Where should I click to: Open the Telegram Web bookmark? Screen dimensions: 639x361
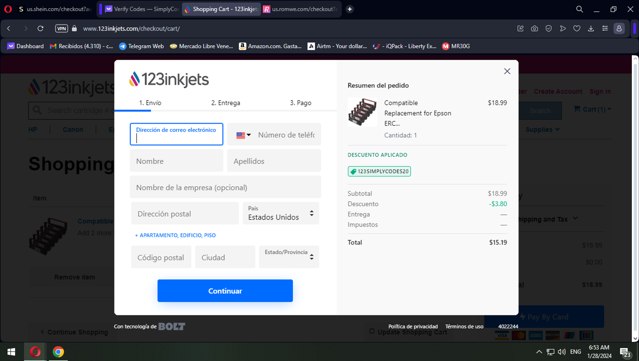click(x=141, y=46)
